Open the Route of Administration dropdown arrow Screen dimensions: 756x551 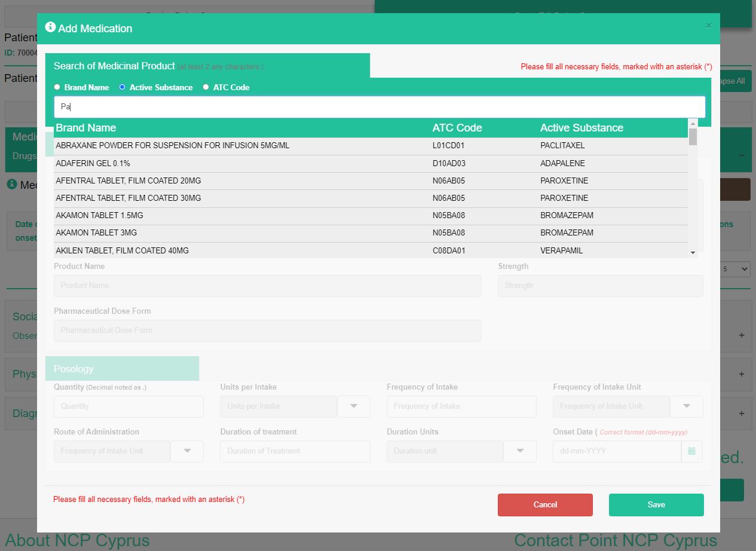[x=187, y=451]
